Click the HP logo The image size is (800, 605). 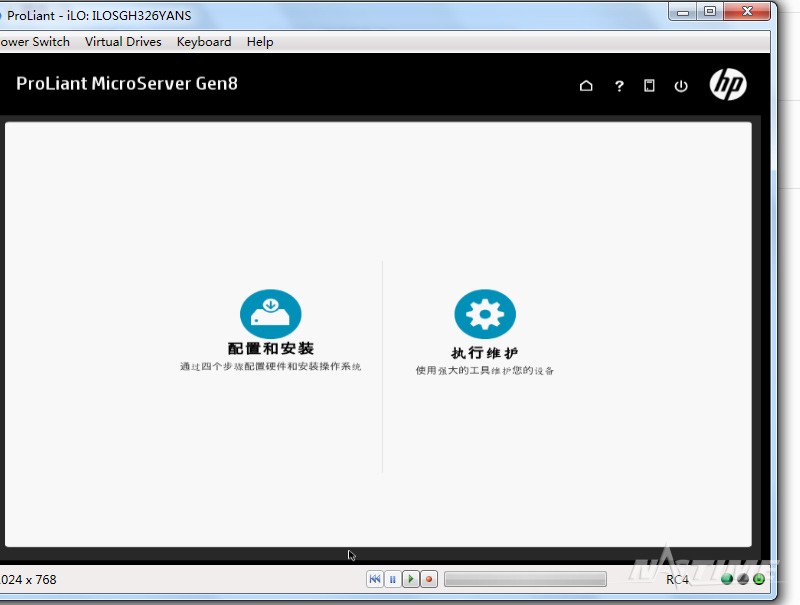[x=728, y=85]
